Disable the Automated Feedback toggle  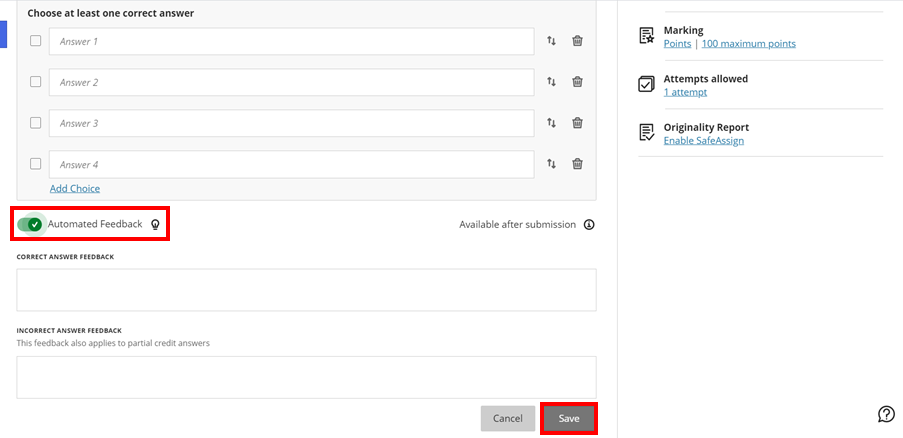click(x=30, y=224)
